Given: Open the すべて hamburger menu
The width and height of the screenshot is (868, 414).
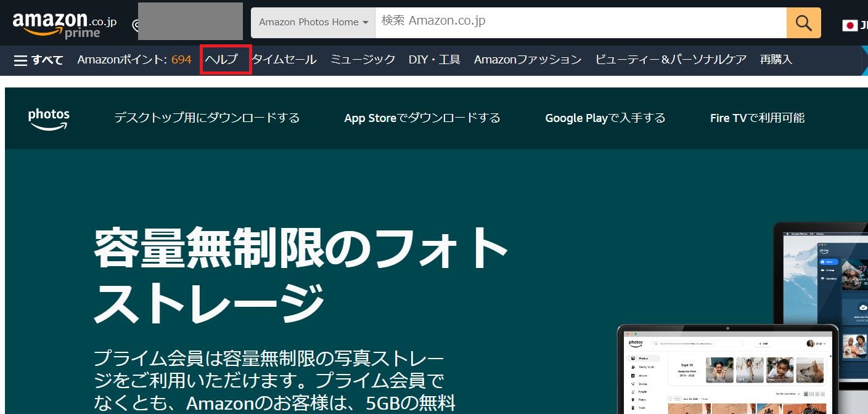Looking at the screenshot, I should [x=38, y=60].
